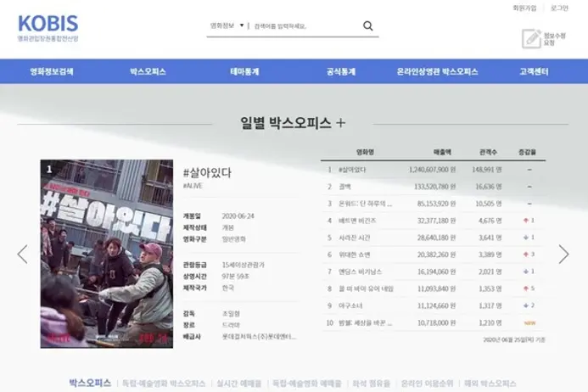Open the 정보수정 요청 pencil icon
The width and height of the screenshot is (588, 392).
[532, 38]
